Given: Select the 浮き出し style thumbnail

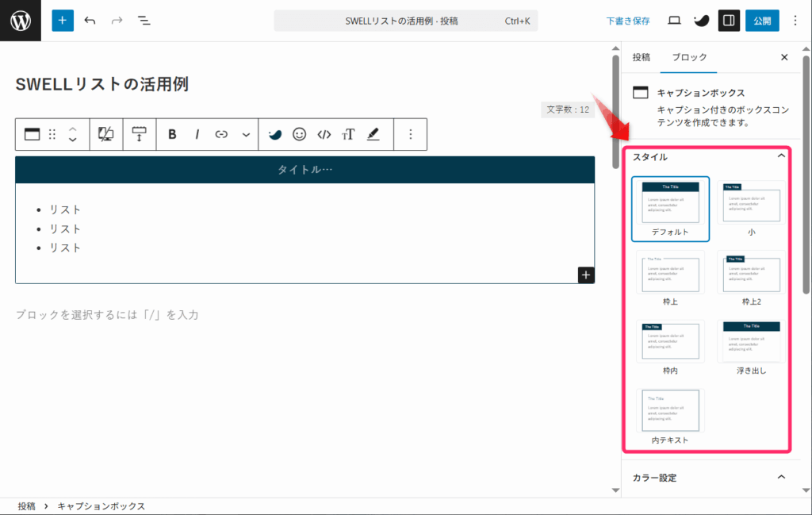Looking at the screenshot, I should pyautogui.click(x=751, y=348).
